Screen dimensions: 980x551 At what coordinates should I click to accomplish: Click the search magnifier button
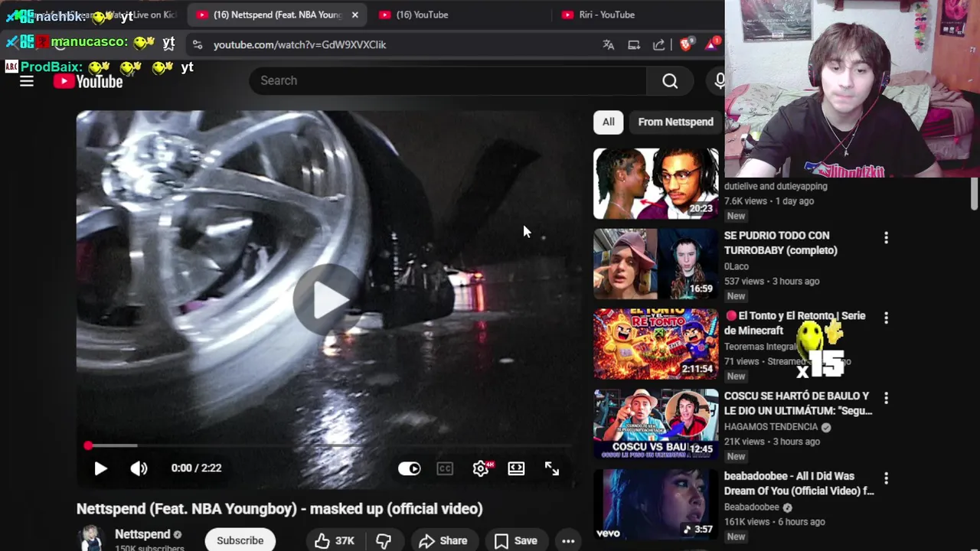point(670,81)
